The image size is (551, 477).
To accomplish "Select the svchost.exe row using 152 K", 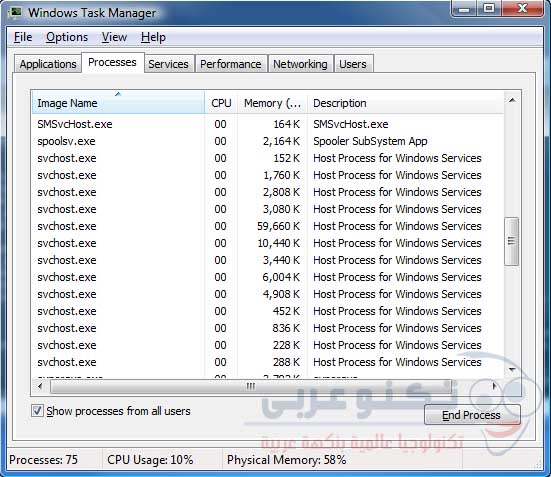I will tap(268, 158).
